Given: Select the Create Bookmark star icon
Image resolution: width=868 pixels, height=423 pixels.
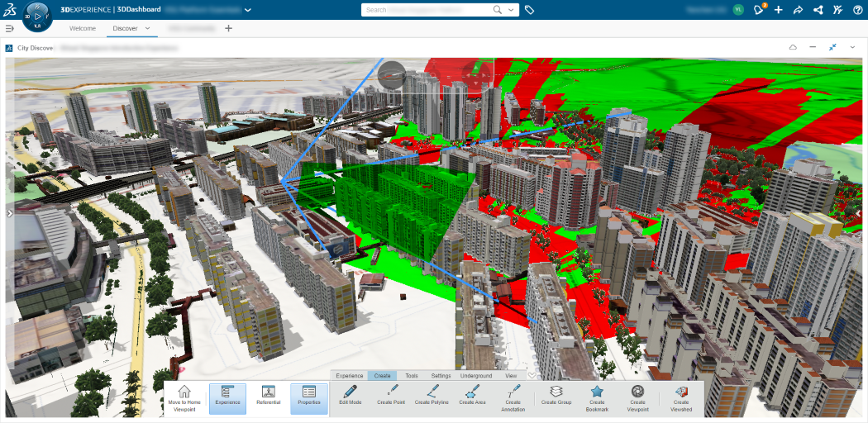Looking at the screenshot, I should [x=597, y=392].
